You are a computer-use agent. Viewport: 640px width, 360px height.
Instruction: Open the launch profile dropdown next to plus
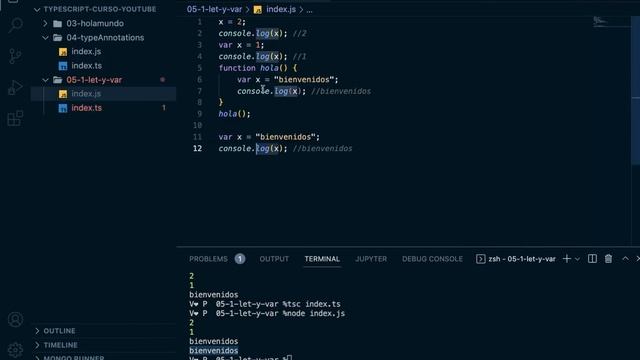click(x=577, y=259)
